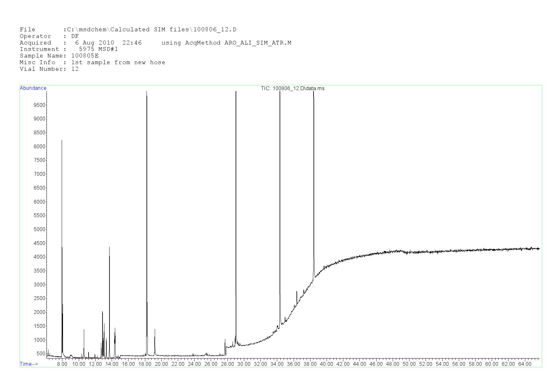Click the blue Time--> axis label
This screenshot has width=555, height=392.
click(29, 364)
